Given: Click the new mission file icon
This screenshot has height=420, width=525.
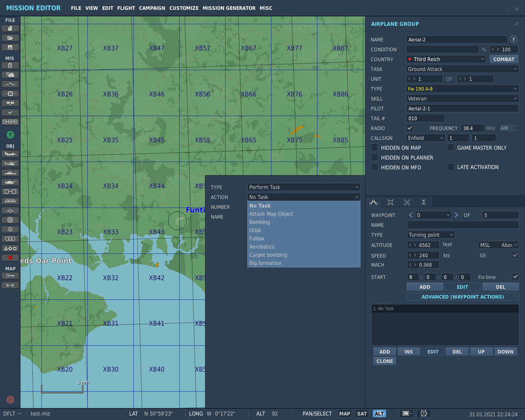Looking at the screenshot, I should point(10,28).
